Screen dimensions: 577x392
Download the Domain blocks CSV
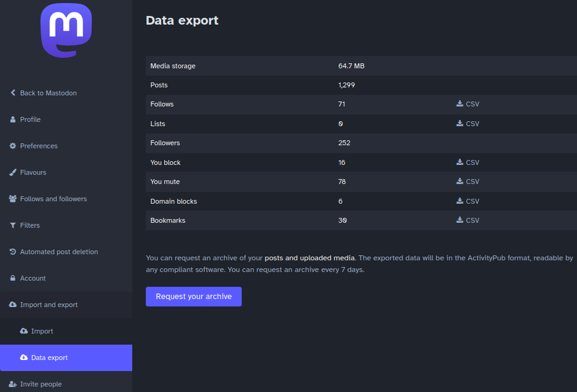click(x=468, y=201)
